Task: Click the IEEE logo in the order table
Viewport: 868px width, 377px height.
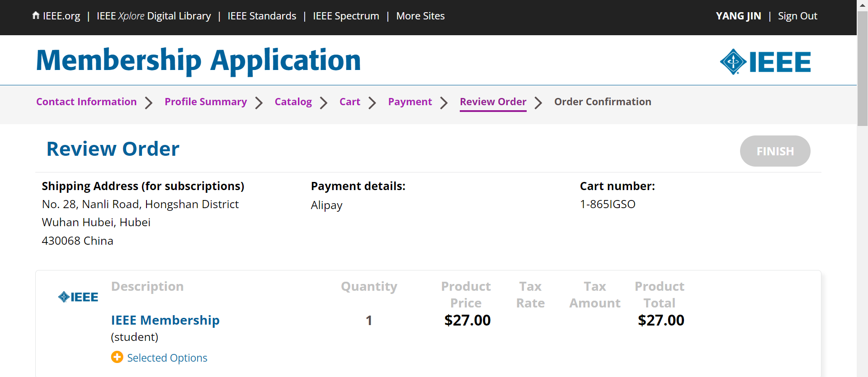Action: tap(78, 297)
